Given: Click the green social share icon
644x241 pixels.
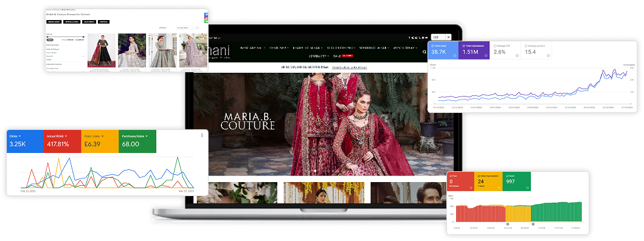Looking at the screenshot, I should [x=207, y=21].
